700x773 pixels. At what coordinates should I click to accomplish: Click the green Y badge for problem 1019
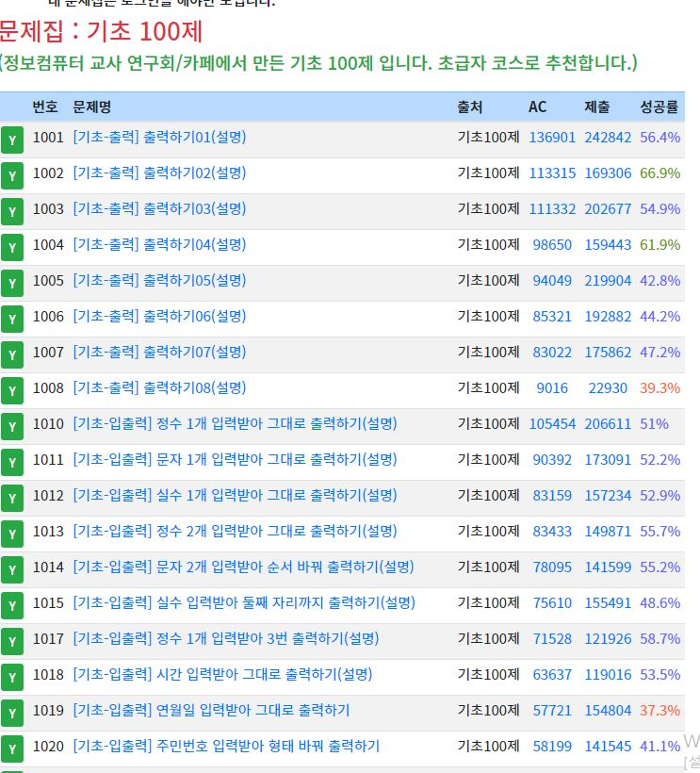(x=12, y=714)
